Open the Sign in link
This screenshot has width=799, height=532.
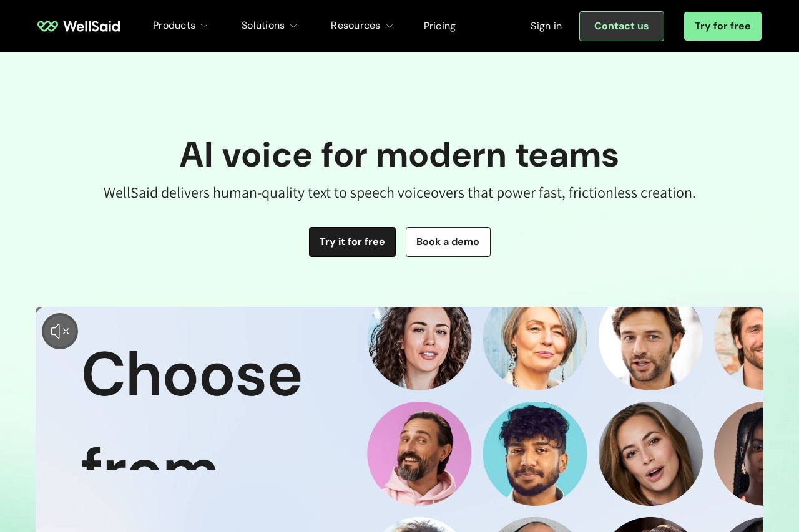[x=546, y=26]
